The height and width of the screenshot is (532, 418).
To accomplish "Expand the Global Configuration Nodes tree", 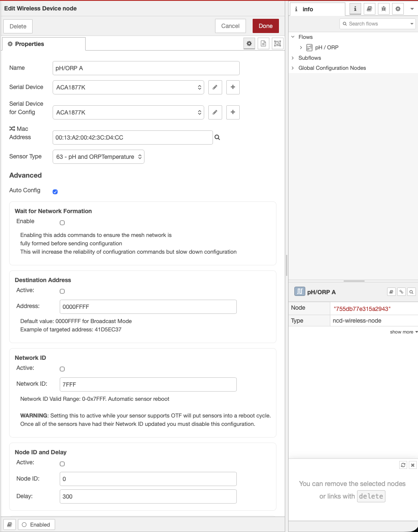I will click(x=293, y=68).
